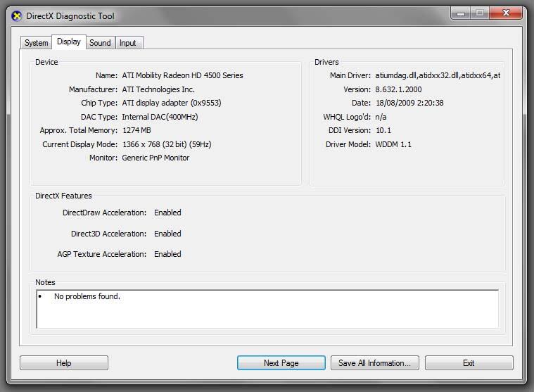Click the Exit button
The width and height of the screenshot is (534, 392).
click(469, 363)
